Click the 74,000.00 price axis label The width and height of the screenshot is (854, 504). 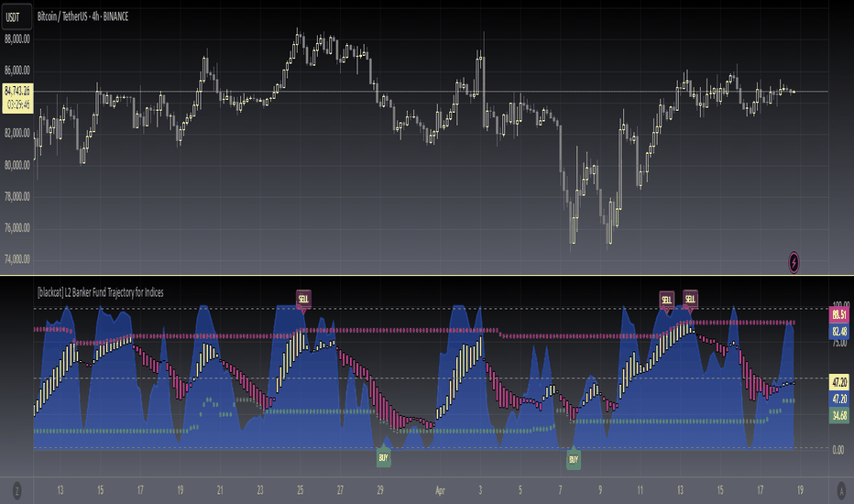[x=16, y=259]
